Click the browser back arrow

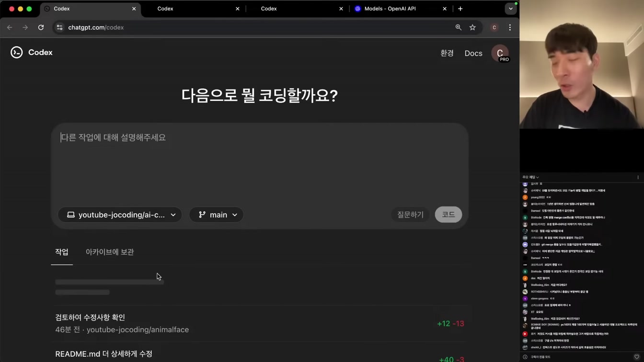coord(10,28)
